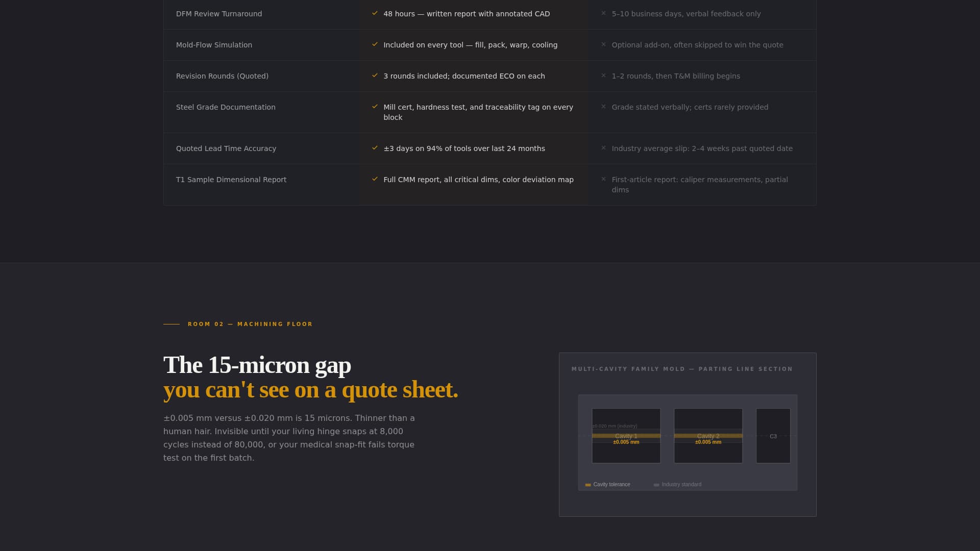Click the X icon on the Quoted Lead Time Accuracy row
Image resolution: width=980 pixels, height=551 pixels.
[x=604, y=148]
